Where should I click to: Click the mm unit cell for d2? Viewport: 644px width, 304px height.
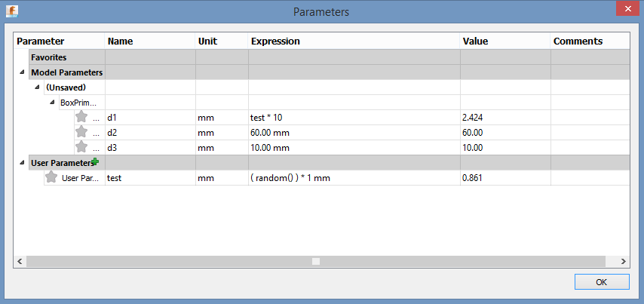tap(222, 132)
